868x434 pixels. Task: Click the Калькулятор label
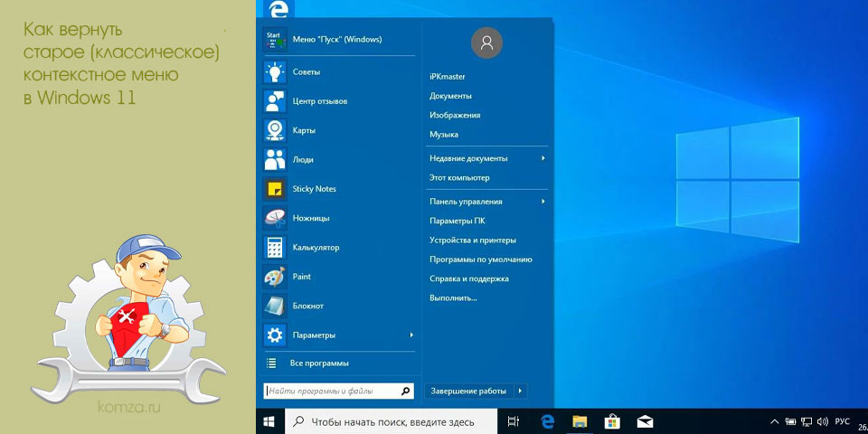(x=316, y=248)
